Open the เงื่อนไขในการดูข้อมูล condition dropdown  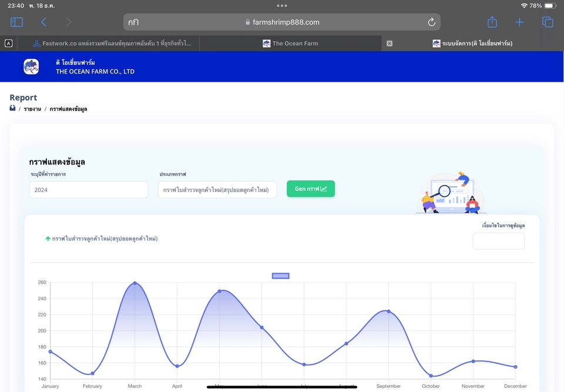coord(499,241)
